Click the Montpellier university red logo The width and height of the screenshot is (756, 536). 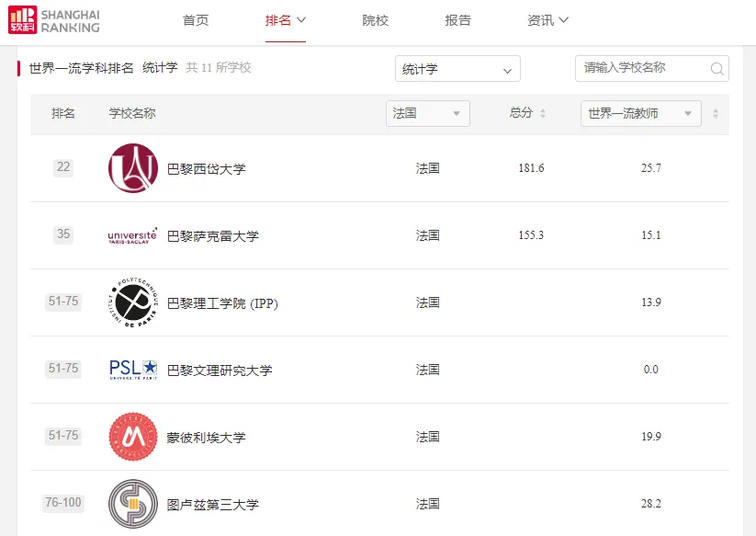point(133,437)
